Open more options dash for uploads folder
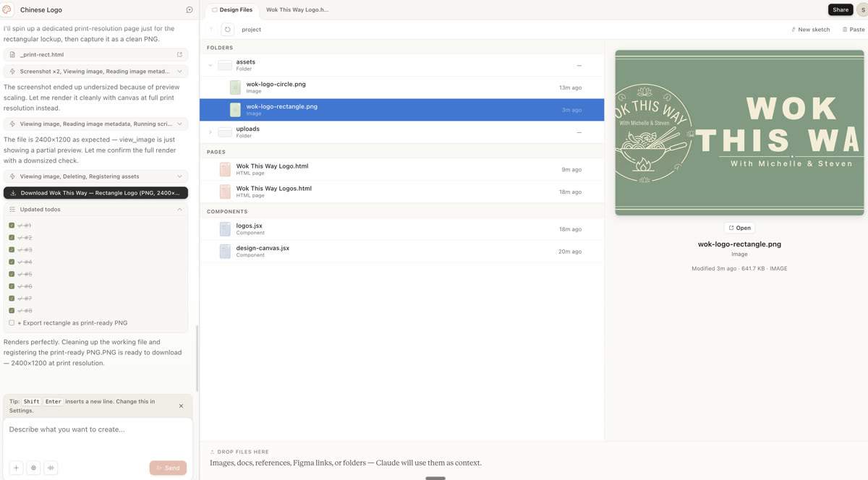Viewport: 868px width, 480px height. [x=579, y=132]
